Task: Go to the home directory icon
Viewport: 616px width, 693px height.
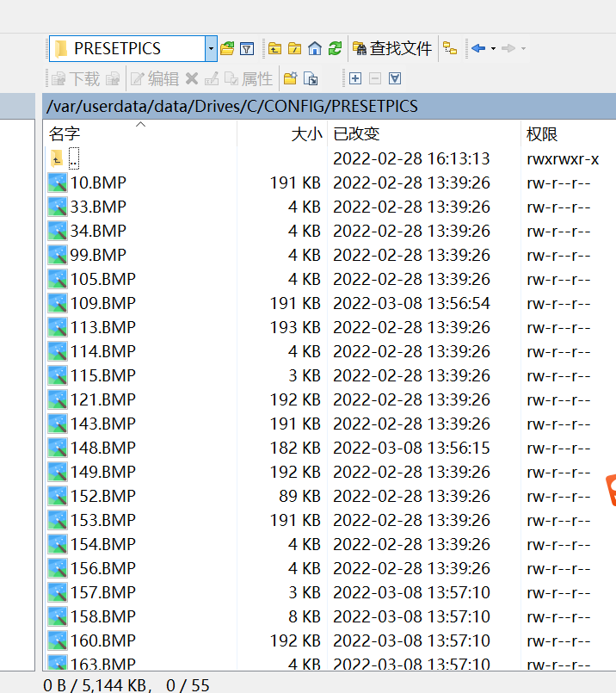Action: point(315,49)
